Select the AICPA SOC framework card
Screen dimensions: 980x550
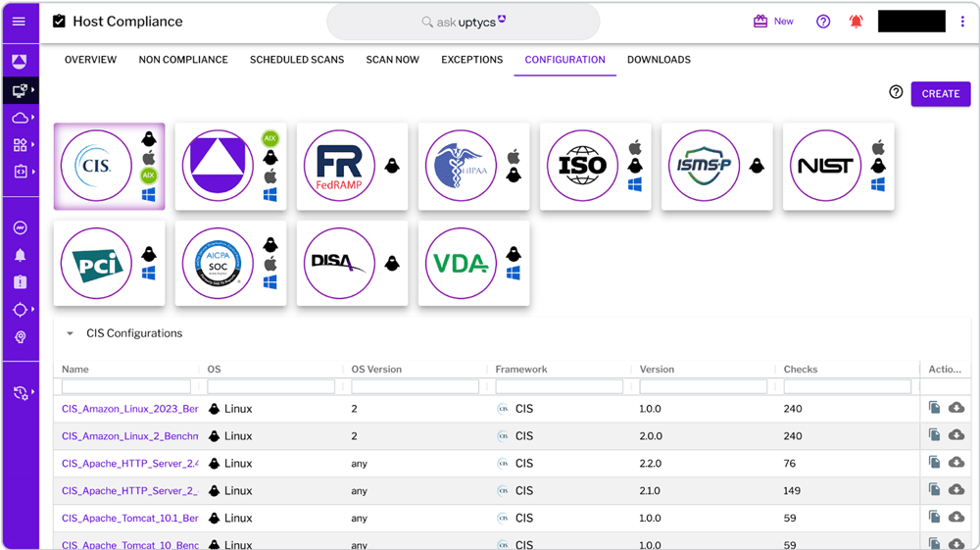point(230,263)
